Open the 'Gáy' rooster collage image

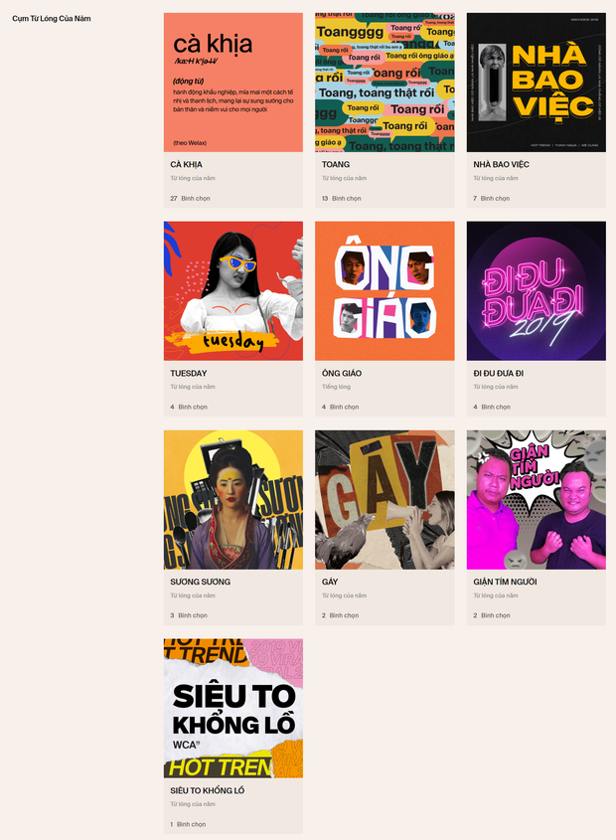click(385, 500)
